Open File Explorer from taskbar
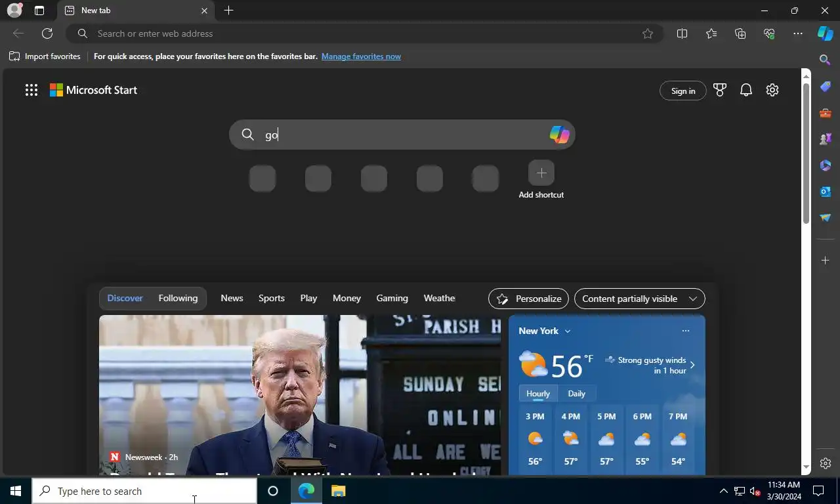This screenshot has height=504, width=840. pos(338,491)
